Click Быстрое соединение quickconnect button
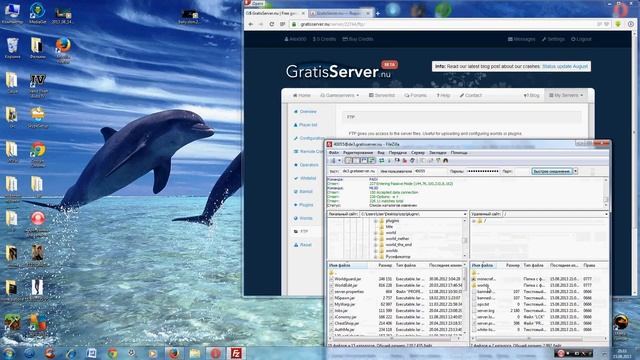640x360 pixels. tap(552, 171)
